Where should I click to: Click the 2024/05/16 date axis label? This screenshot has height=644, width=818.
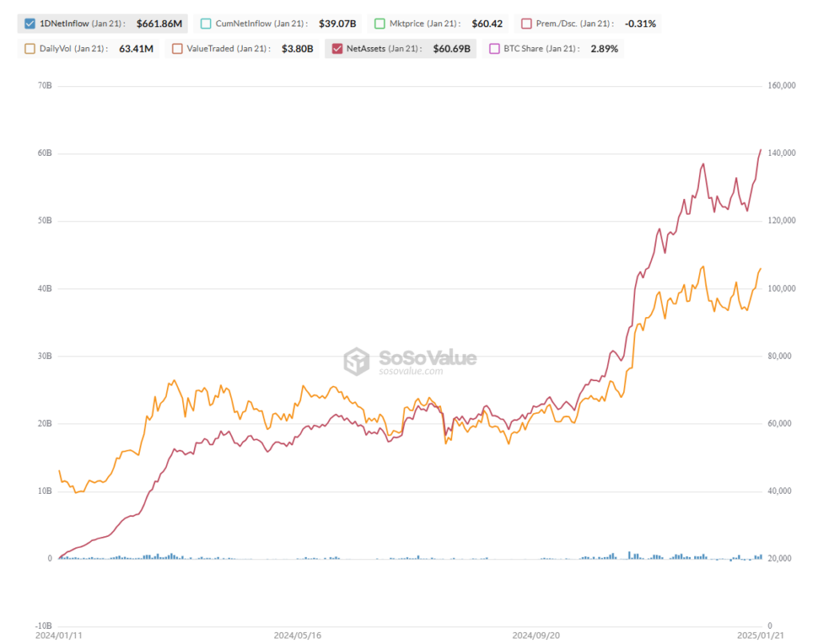tap(297, 635)
